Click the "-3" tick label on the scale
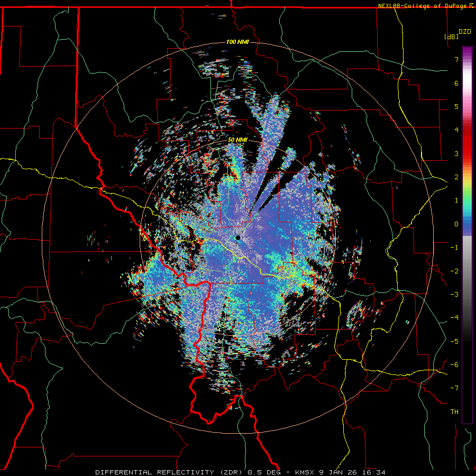The width and height of the screenshot is (476, 476). click(x=454, y=295)
